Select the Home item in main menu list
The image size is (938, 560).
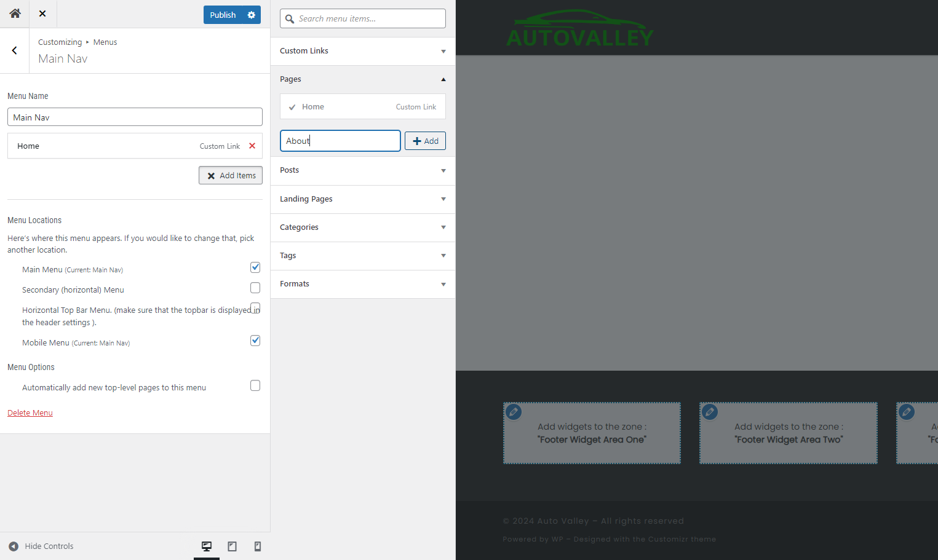tap(135, 146)
